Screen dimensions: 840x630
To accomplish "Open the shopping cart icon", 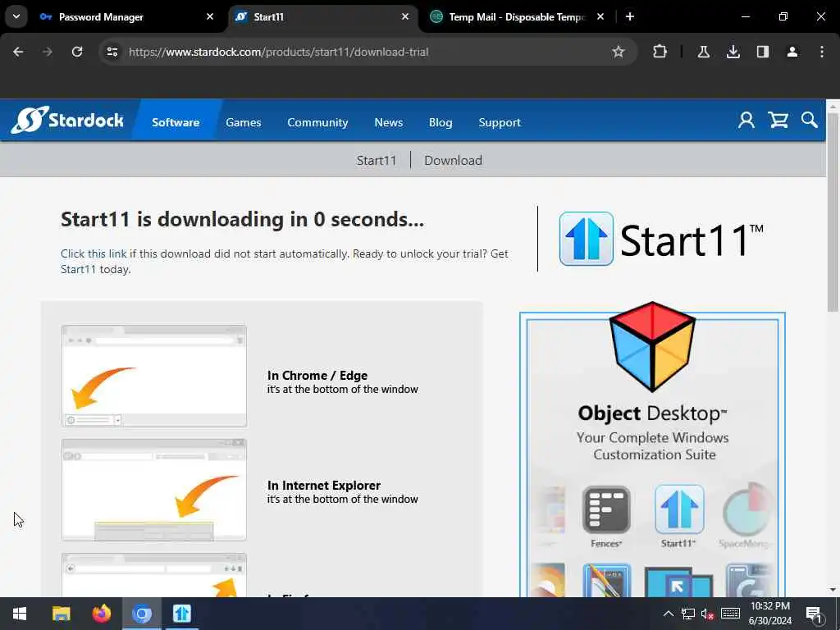I will [778, 120].
